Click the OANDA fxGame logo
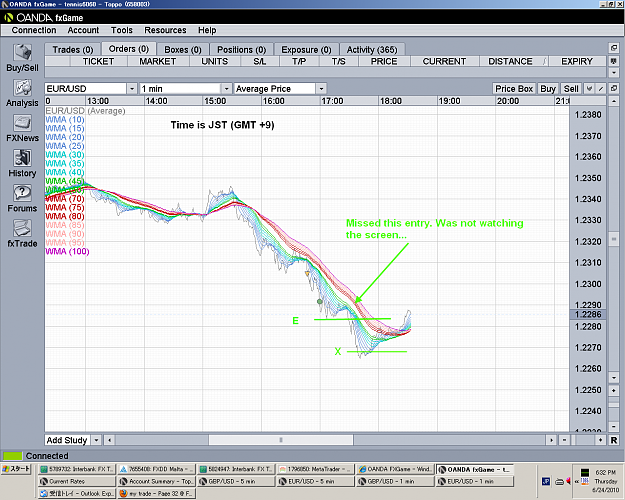 point(44,18)
